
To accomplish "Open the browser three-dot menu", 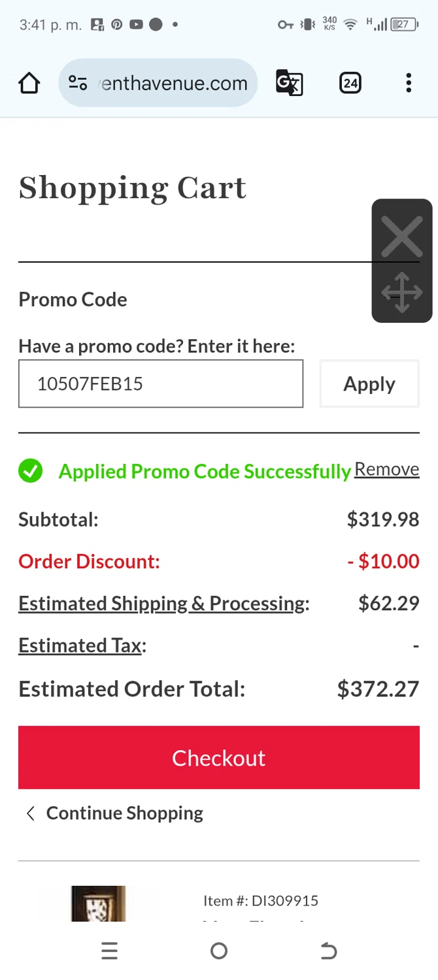I will [409, 83].
